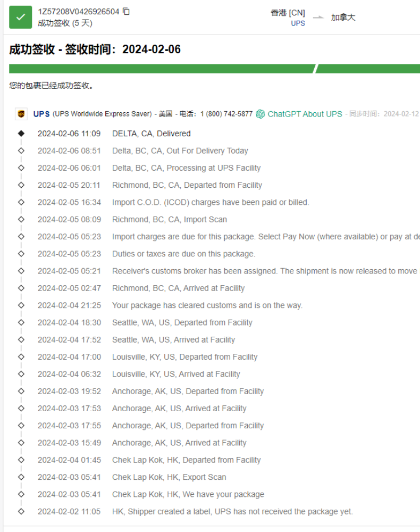The image size is (420, 532).
Task: Click '(UPS Worldwide Express Saver)' service text
Action: click(x=102, y=114)
